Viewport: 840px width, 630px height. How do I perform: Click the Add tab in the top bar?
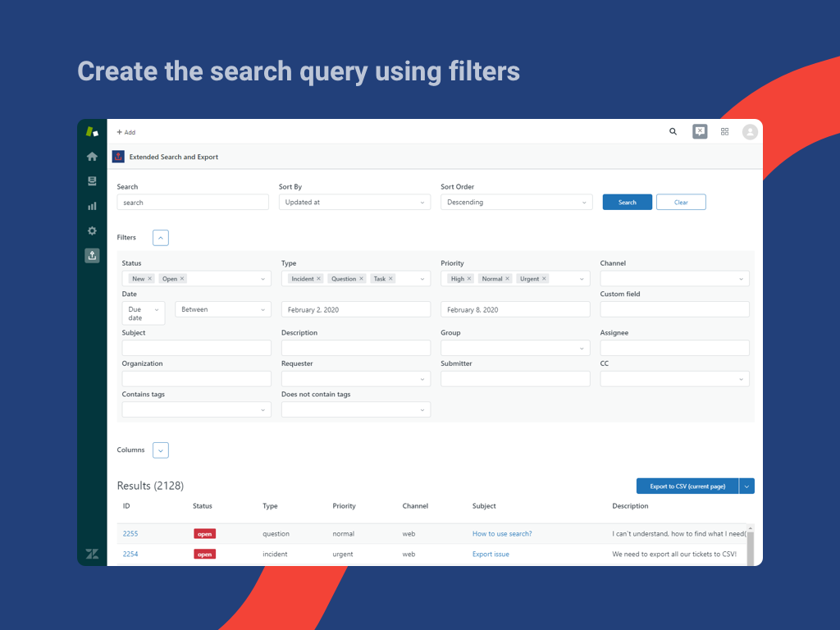point(126,132)
